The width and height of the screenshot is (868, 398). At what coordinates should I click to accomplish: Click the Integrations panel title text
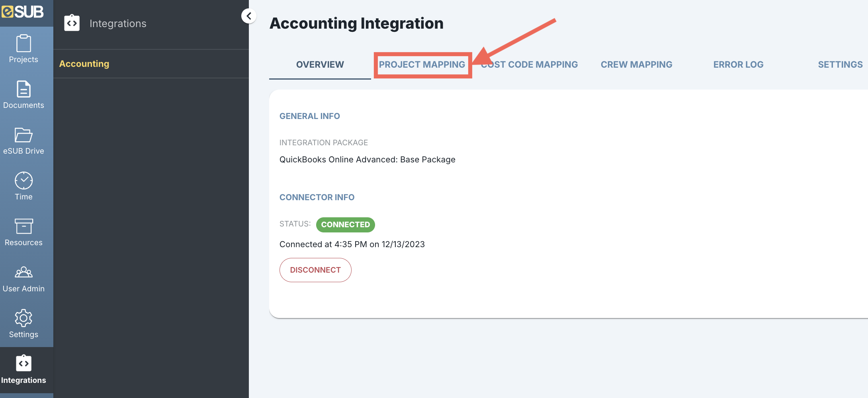[118, 23]
